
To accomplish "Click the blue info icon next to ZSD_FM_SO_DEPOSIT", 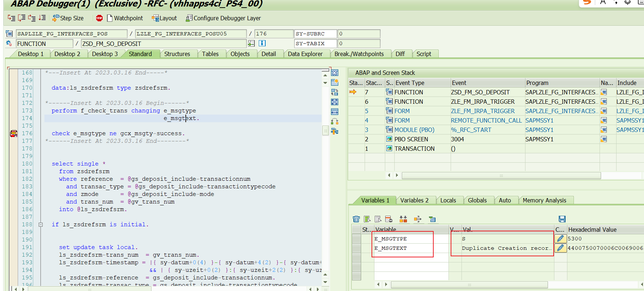I will pyautogui.click(x=262, y=43).
